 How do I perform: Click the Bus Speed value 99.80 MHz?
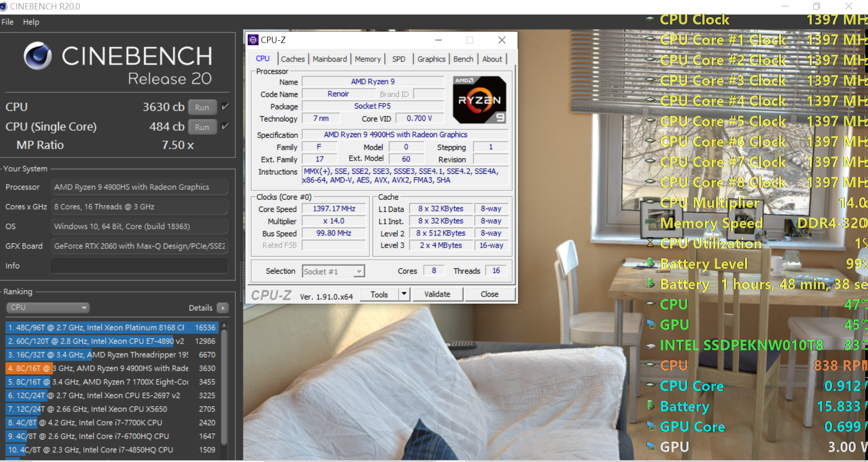[334, 233]
